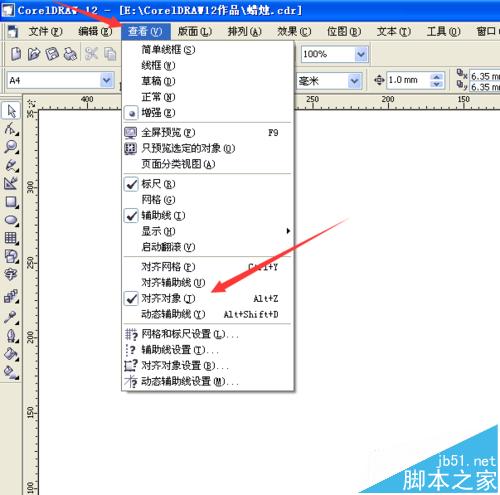Toggle 对齐辅助线 snap to guidelines
The image size is (500, 495).
click(x=208, y=283)
